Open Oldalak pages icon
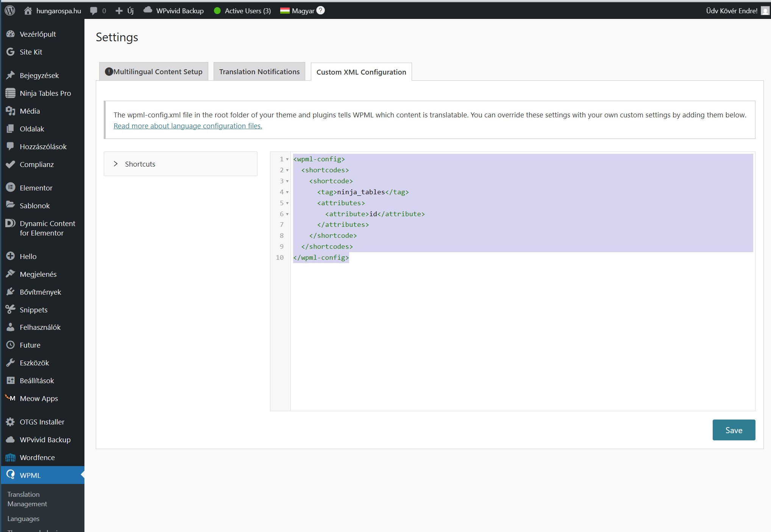Viewport: 771px width, 532px height. coord(11,129)
